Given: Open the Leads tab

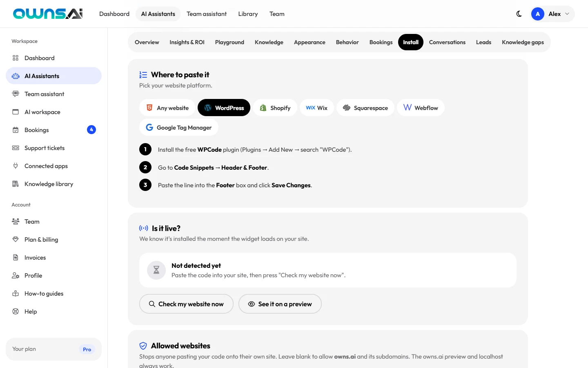Looking at the screenshot, I should point(483,42).
